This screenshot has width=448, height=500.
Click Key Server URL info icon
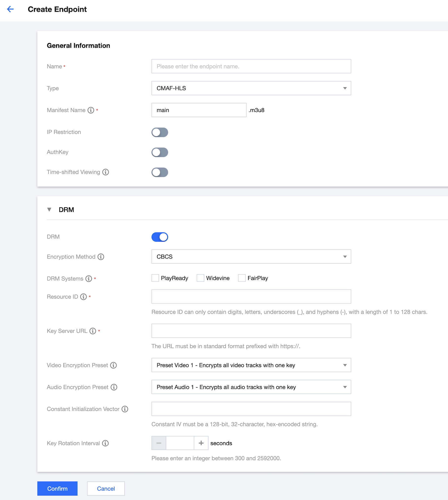click(93, 331)
